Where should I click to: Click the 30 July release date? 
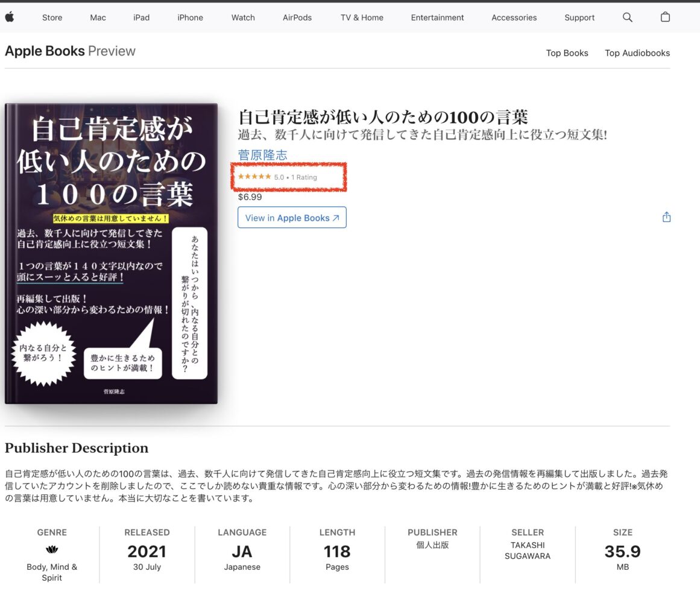[x=147, y=567]
